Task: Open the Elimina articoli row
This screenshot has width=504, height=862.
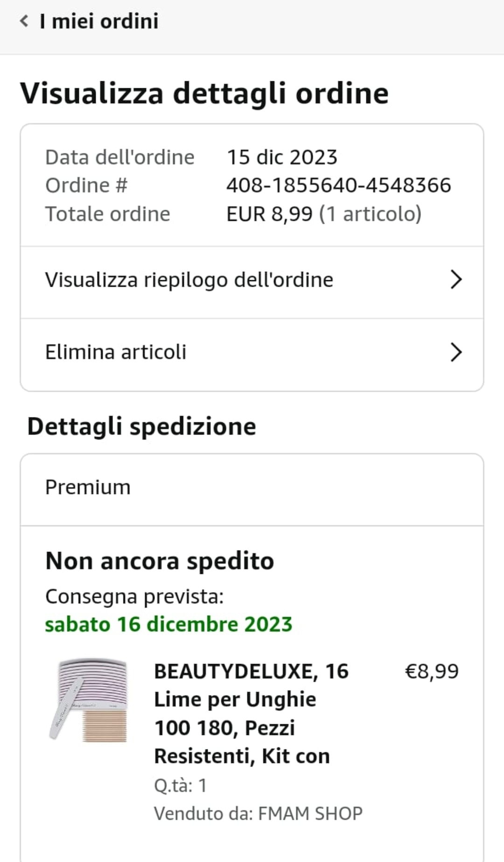Action: [x=116, y=352]
